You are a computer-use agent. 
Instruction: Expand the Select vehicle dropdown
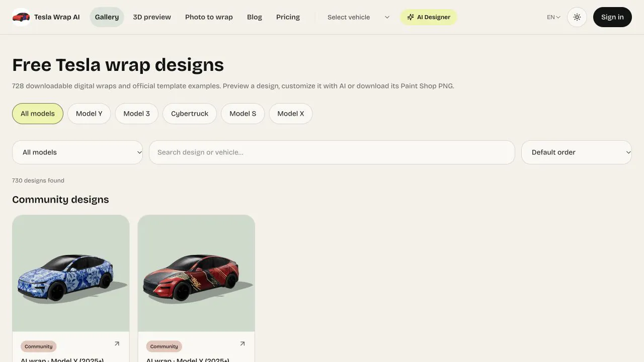[358, 17]
